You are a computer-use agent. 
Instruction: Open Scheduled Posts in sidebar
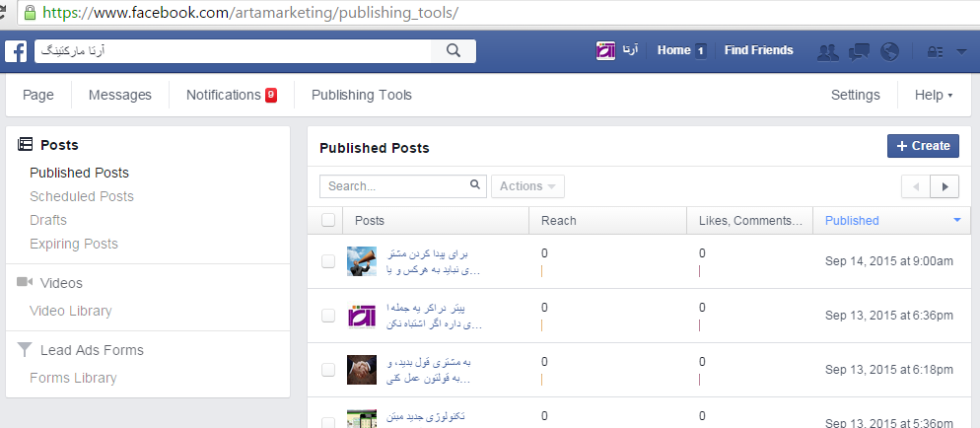[x=82, y=196]
